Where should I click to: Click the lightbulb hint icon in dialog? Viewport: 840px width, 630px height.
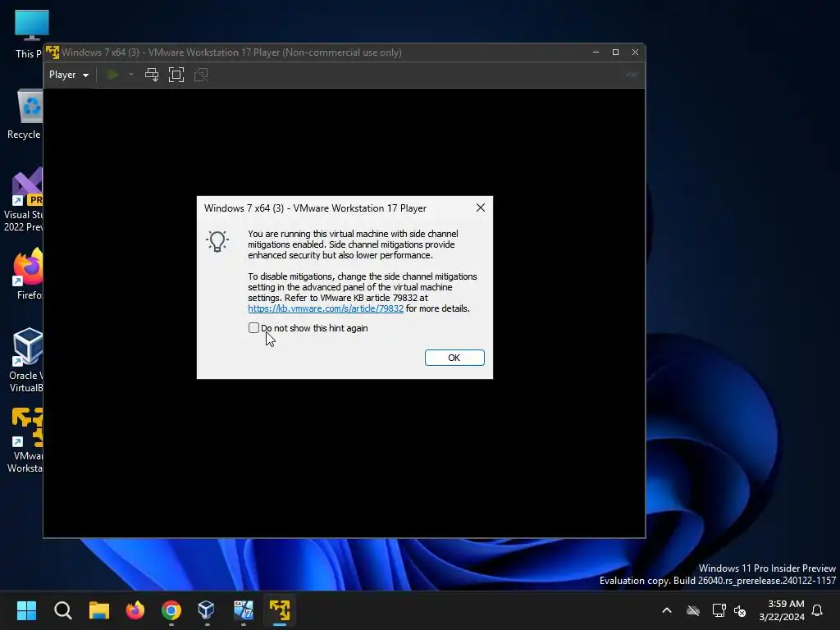pyautogui.click(x=217, y=242)
